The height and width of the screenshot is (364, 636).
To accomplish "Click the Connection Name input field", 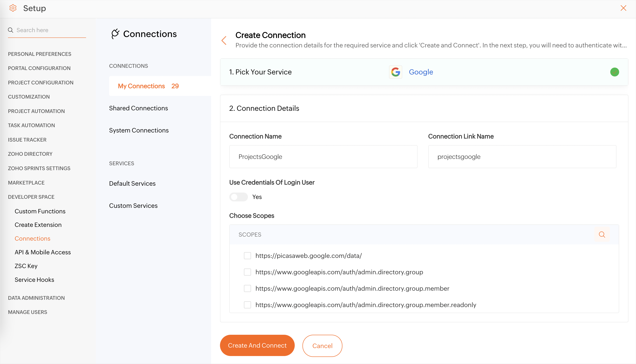I will click(x=323, y=156).
